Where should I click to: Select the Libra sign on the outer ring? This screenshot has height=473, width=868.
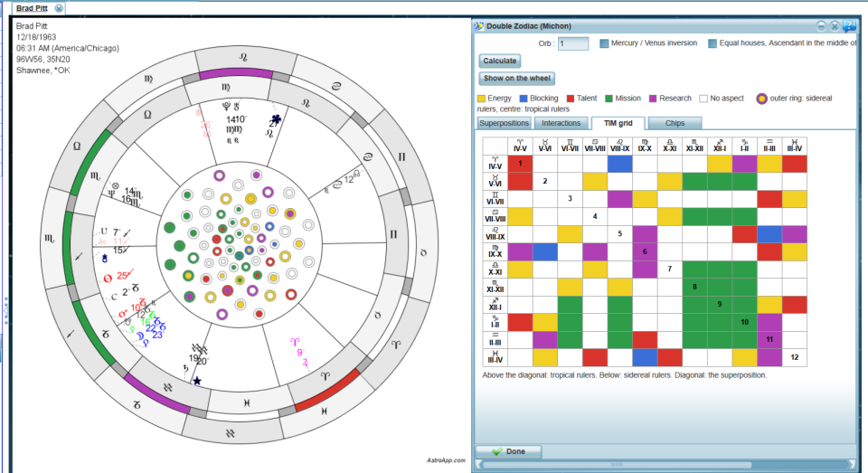point(77,147)
